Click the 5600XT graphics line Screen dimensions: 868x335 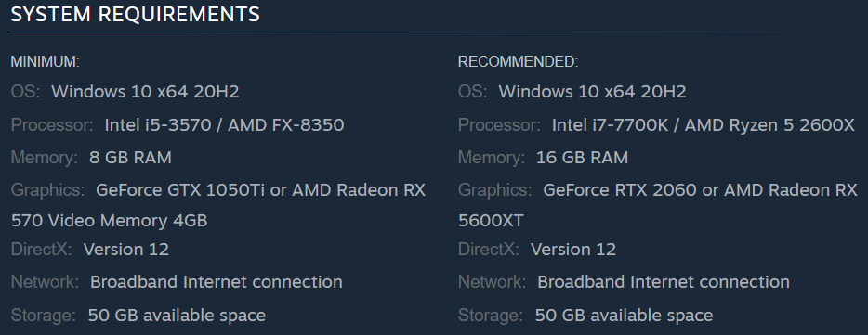tap(491, 221)
